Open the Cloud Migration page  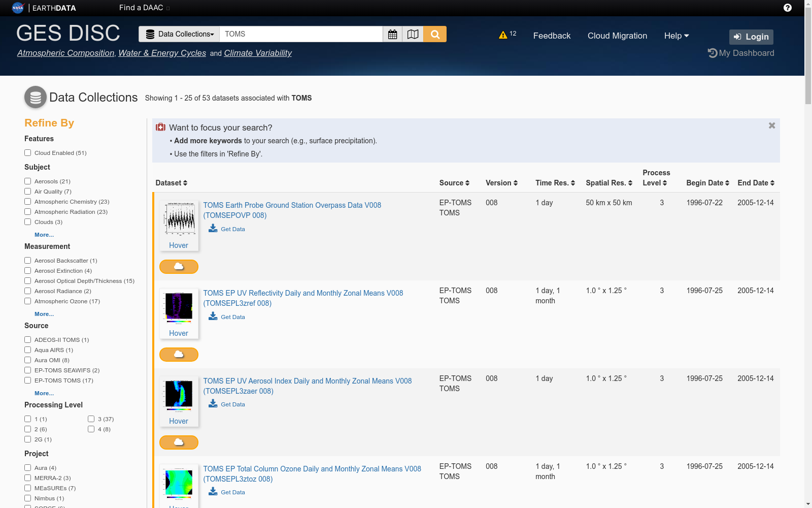[617, 36]
